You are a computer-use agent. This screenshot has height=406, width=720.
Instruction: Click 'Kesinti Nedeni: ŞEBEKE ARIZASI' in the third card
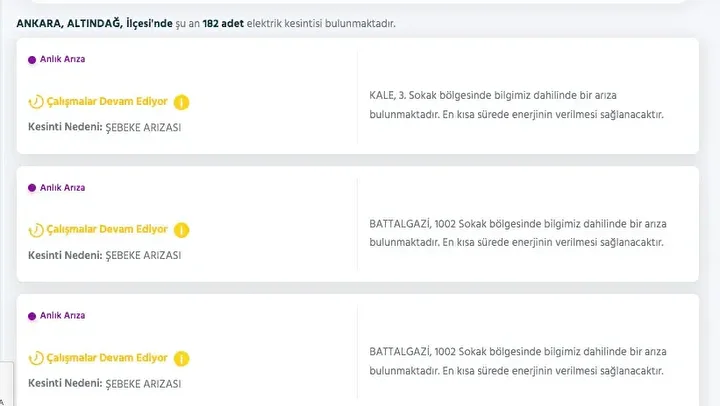click(x=105, y=383)
